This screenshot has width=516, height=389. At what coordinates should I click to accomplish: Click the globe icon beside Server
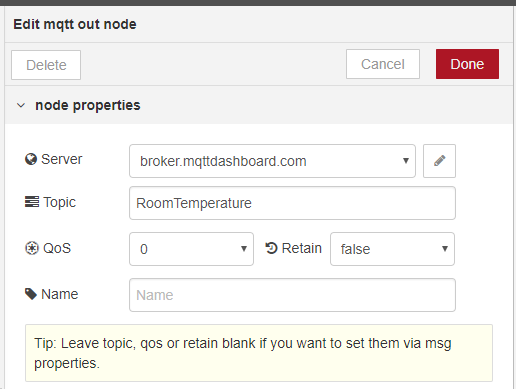click(x=31, y=159)
